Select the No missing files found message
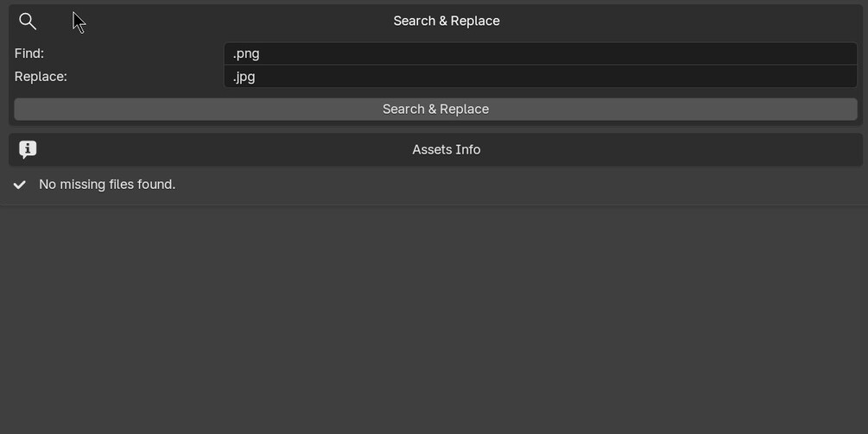 tap(107, 184)
